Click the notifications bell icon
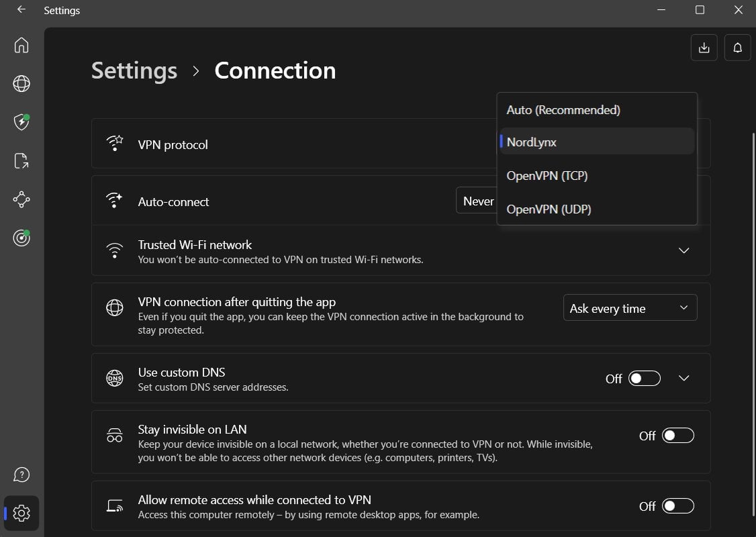The width and height of the screenshot is (756, 537). coord(737,48)
